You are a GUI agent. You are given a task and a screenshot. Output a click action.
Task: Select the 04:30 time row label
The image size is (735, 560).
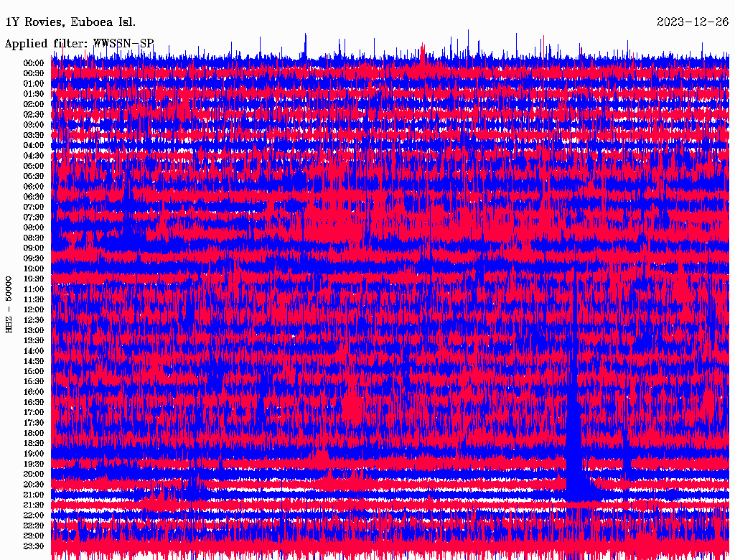tap(34, 156)
